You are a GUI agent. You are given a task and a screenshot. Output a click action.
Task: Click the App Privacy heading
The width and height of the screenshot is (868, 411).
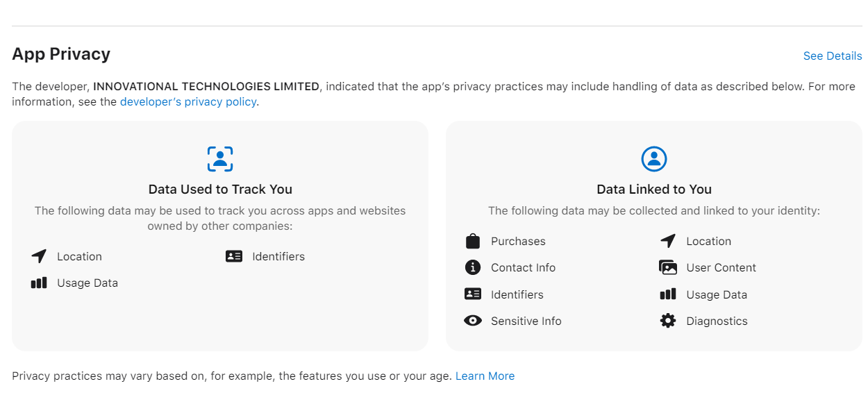pos(61,54)
